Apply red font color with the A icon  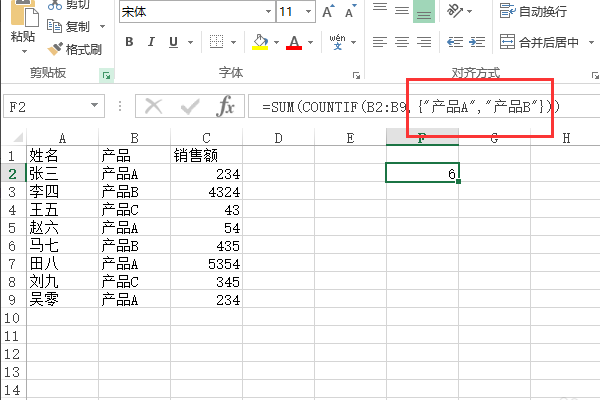(294, 42)
